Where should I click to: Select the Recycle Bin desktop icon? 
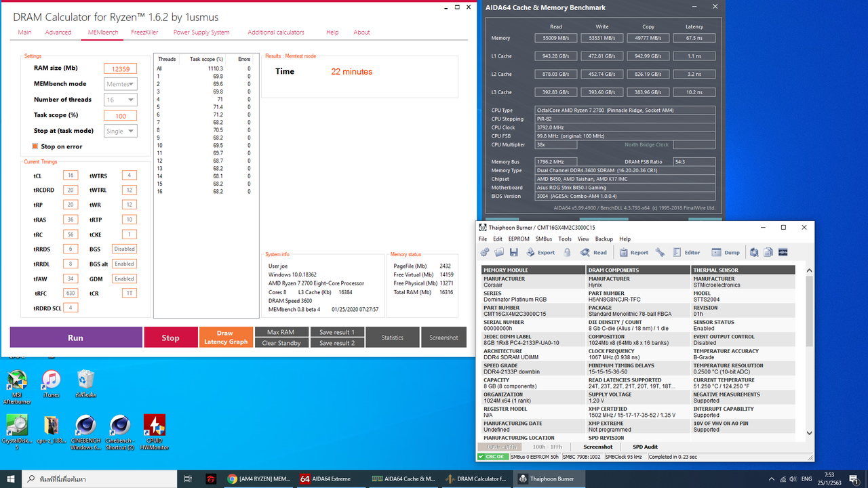(85, 384)
